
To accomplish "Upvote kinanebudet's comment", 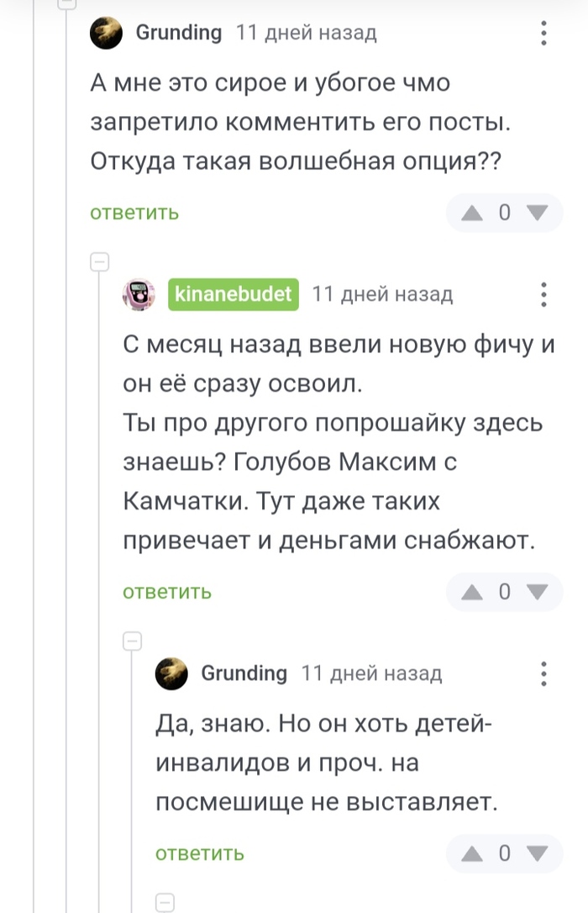I will click(473, 592).
